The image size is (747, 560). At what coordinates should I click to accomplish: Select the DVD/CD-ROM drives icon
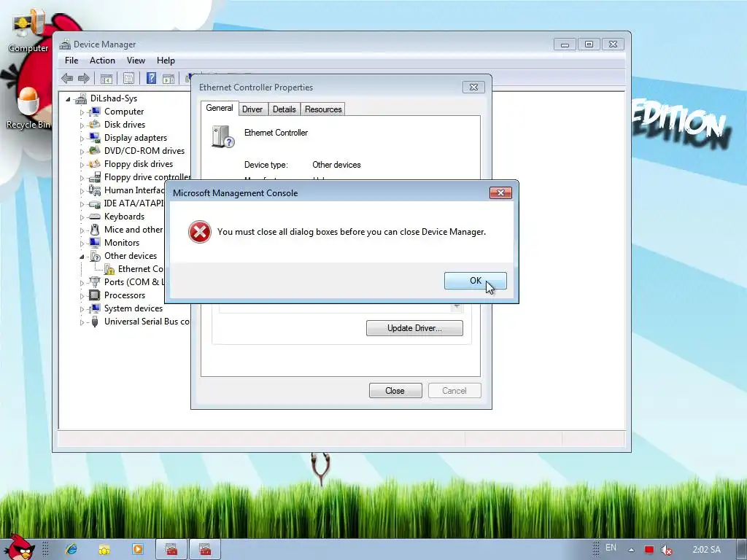click(x=95, y=150)
